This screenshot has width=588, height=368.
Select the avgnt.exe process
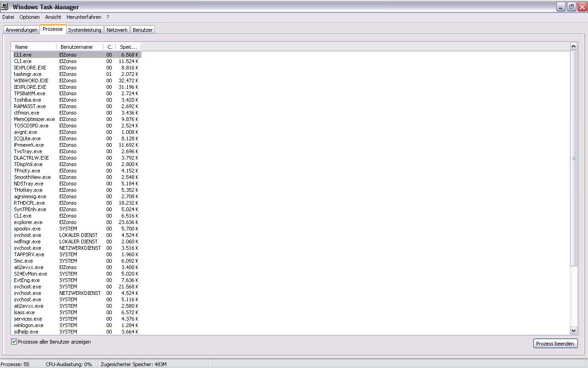click(77, 132)
